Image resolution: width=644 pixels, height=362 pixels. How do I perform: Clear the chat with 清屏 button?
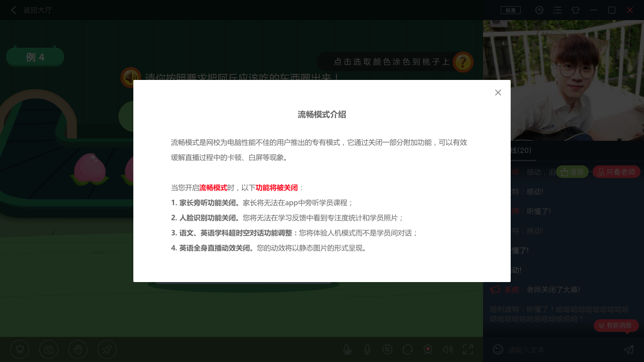pos(572,171)
